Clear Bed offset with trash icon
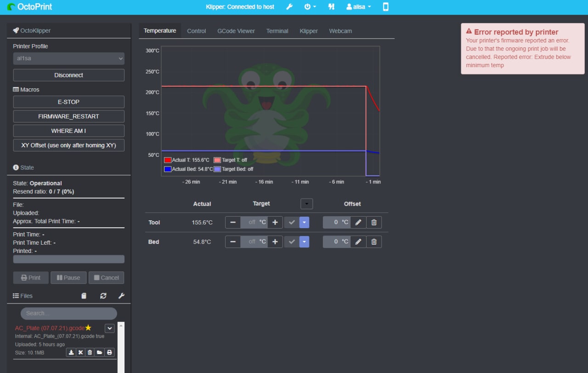The height and width of the screenshot is (373, 588). pyautogui.click(x=374, y=242)
